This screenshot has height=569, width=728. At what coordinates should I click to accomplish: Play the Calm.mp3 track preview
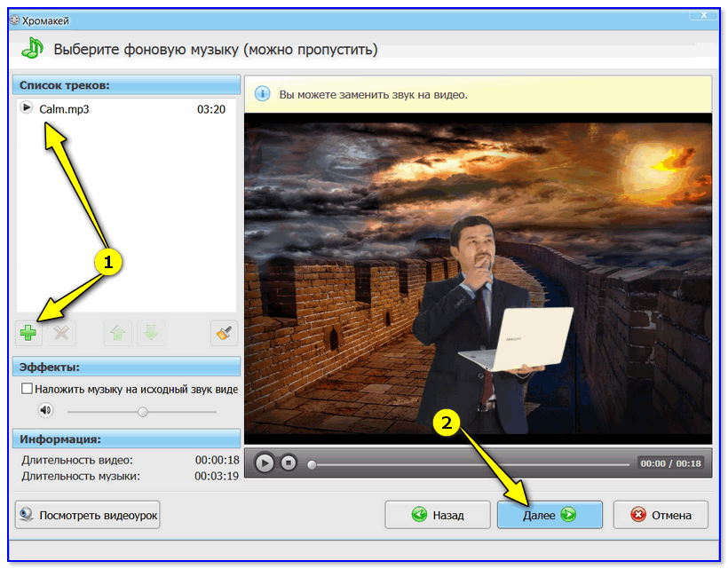tap(27, 108)
